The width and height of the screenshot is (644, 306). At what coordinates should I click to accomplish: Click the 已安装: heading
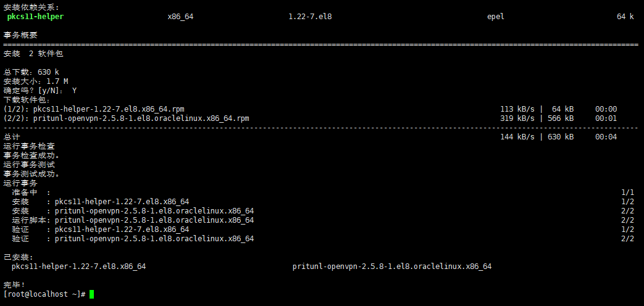pyautogui.click(x=19, y=257)
